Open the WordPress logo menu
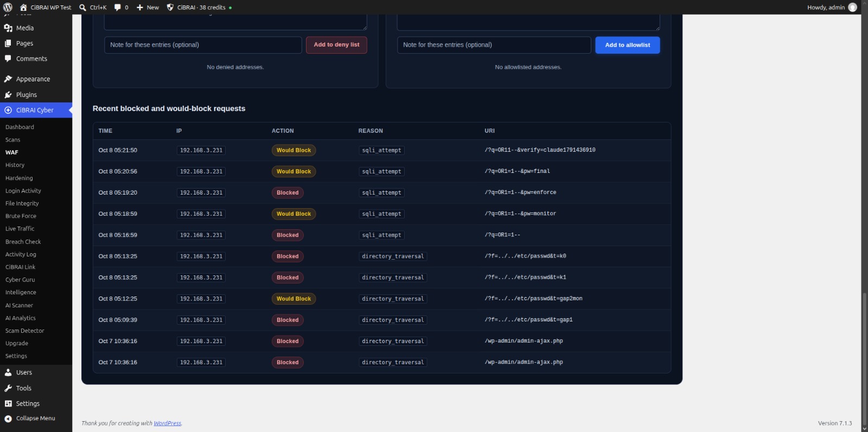 8,7
